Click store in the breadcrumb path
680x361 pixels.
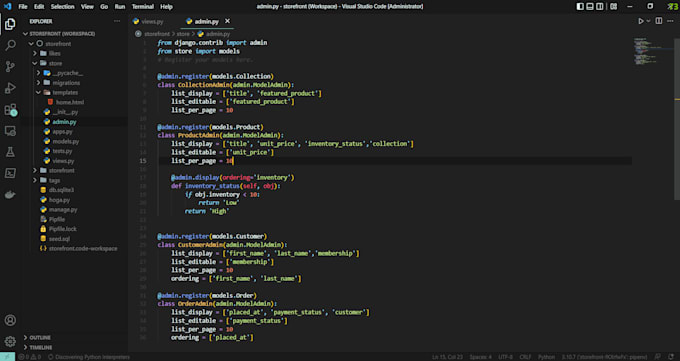point(183,34)
